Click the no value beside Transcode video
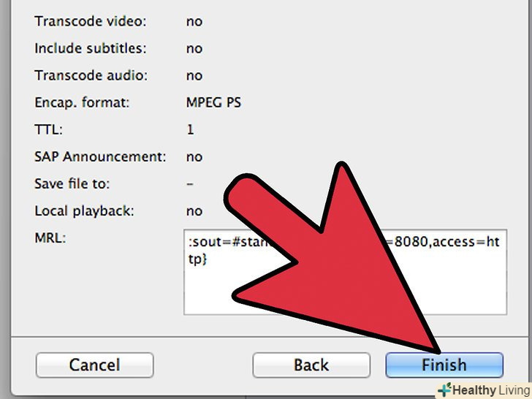The height and width of the screenshot is (399, 532). click(x=194, y=22)
